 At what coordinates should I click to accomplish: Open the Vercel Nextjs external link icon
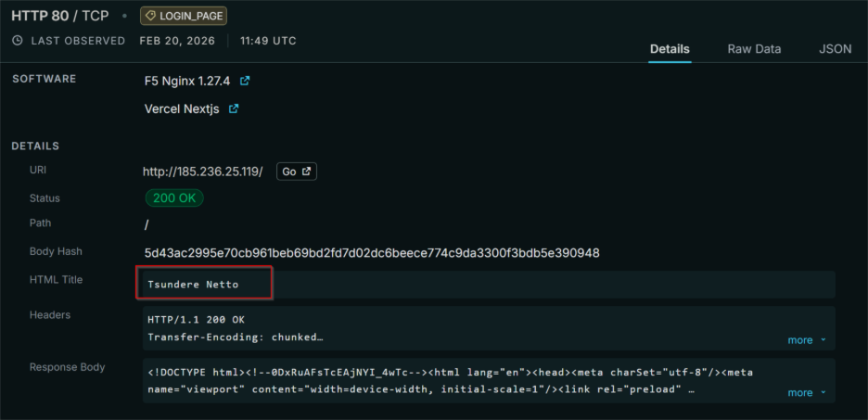(x=234, y=108)
